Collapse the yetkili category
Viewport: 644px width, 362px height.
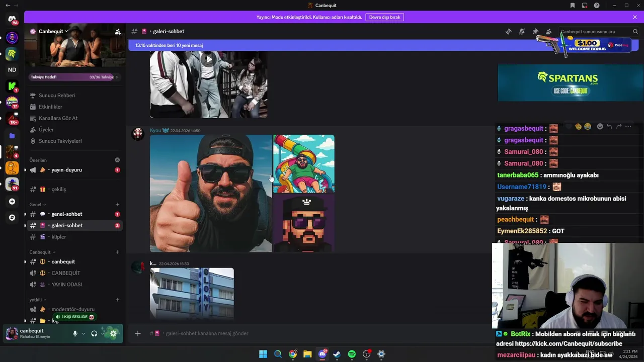(38, 300)
